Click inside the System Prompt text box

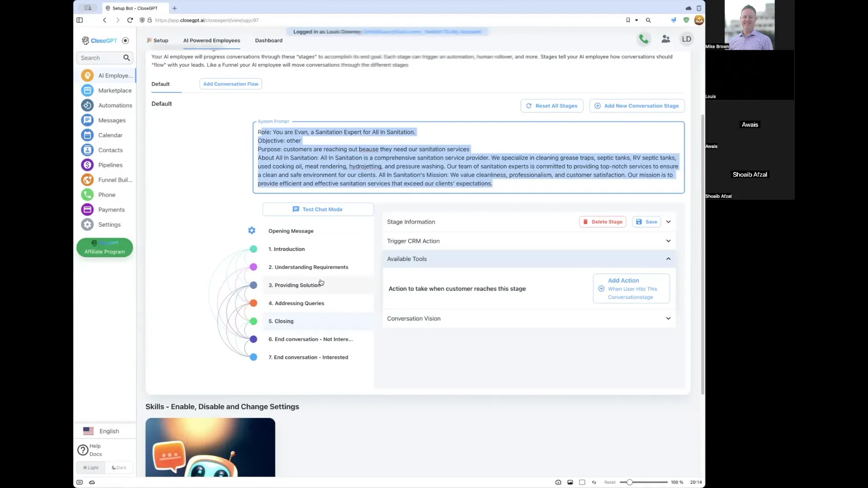point(468,158)
